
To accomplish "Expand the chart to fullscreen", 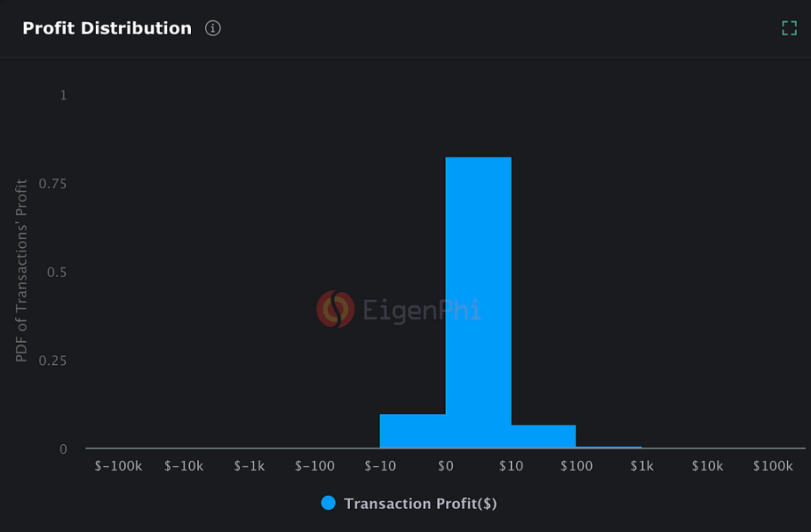I will (x=789, y=28).
